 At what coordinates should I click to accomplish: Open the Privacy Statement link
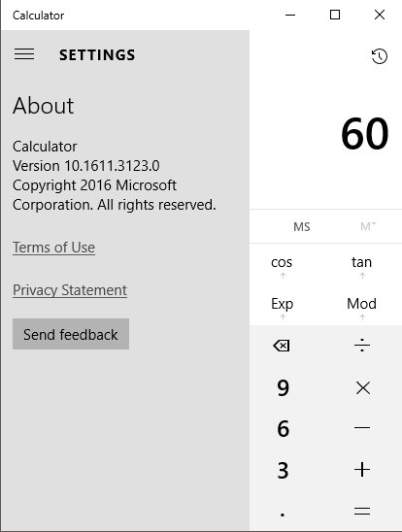click(x=70, y=290)
